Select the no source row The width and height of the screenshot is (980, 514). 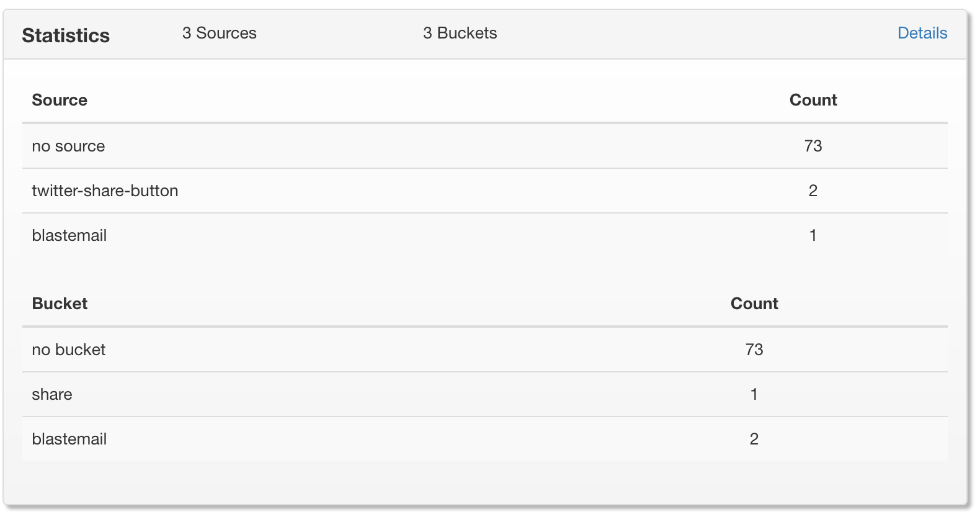485,146
